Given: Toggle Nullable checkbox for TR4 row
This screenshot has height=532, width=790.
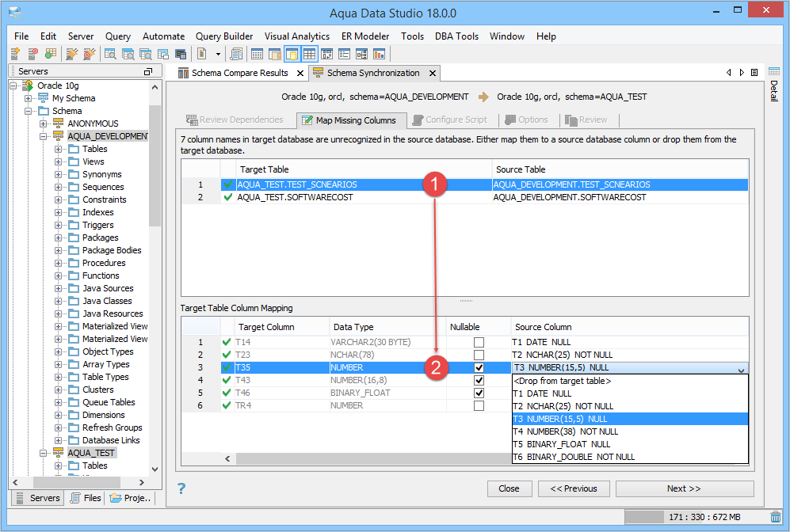Looking at the screenshot, I should (479, 405).
